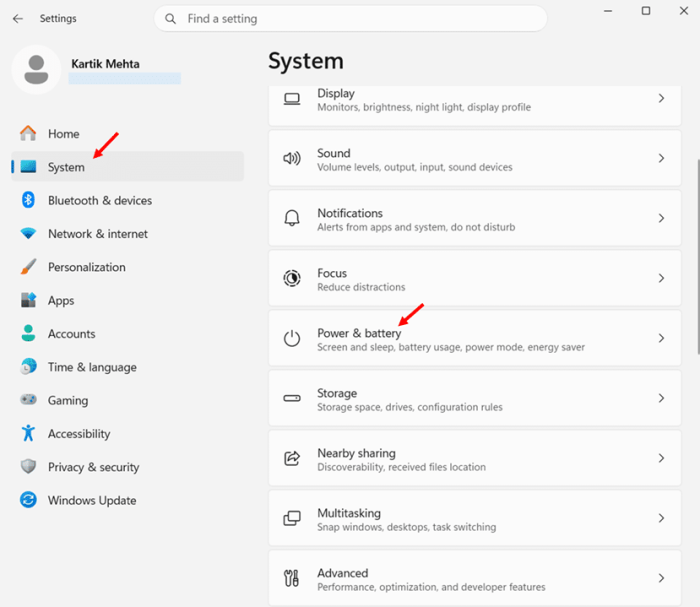Click the Home house icon

pos(28,133)
